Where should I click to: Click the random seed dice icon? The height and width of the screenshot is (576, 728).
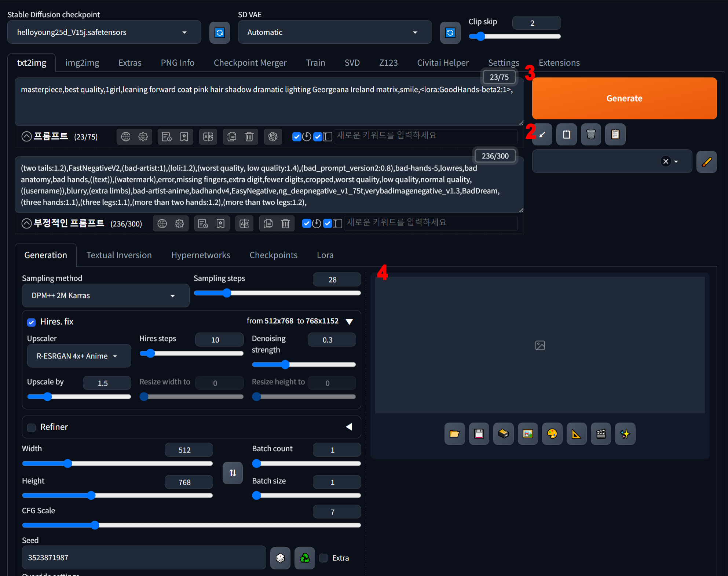[280, 558]
